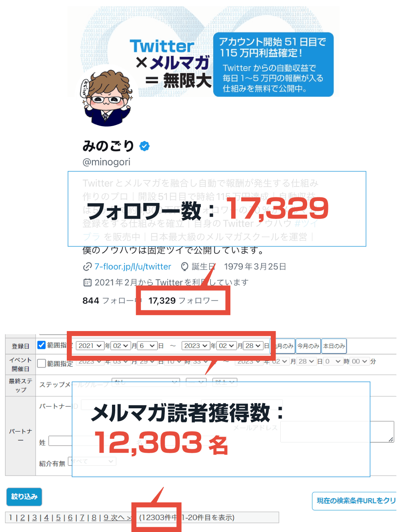
Task: Click the mail address textarea resize handle
Action: (x=391, y=439)
